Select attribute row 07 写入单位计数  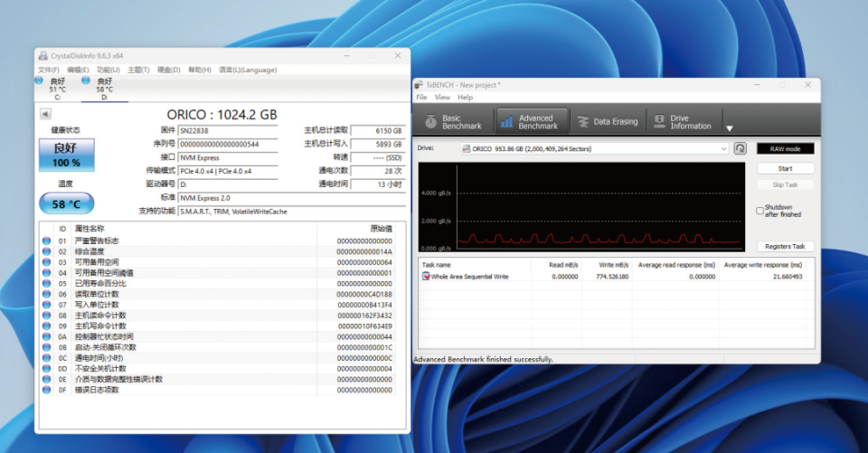218,305
